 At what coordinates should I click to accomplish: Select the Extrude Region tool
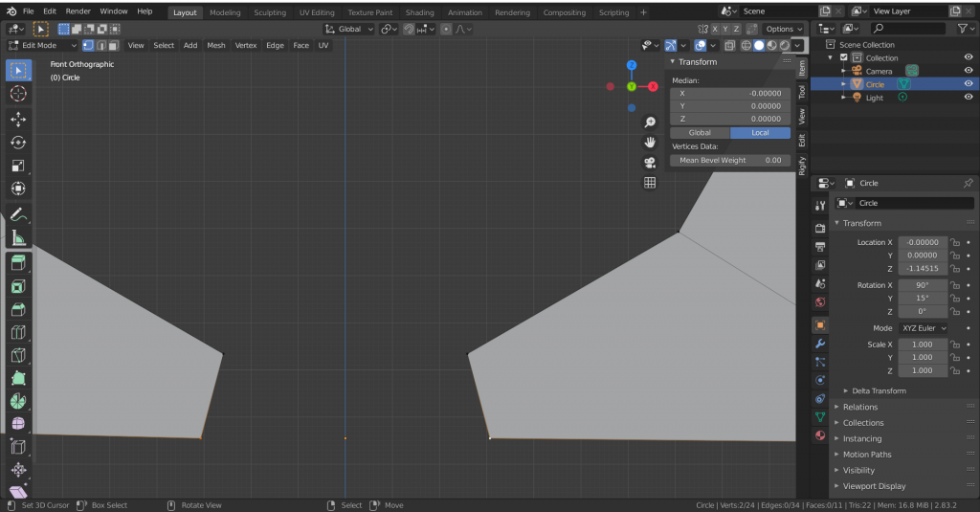(18, 263)
